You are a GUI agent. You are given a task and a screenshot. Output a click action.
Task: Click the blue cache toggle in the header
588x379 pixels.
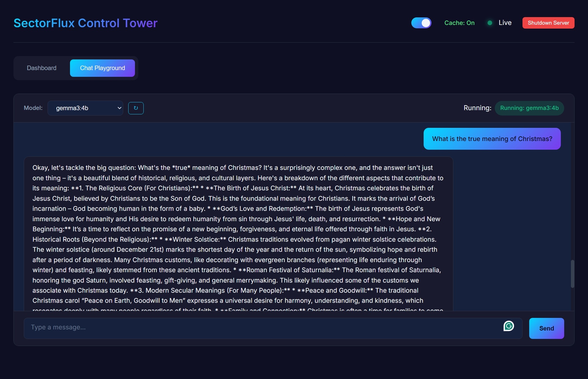coord(421,23)
